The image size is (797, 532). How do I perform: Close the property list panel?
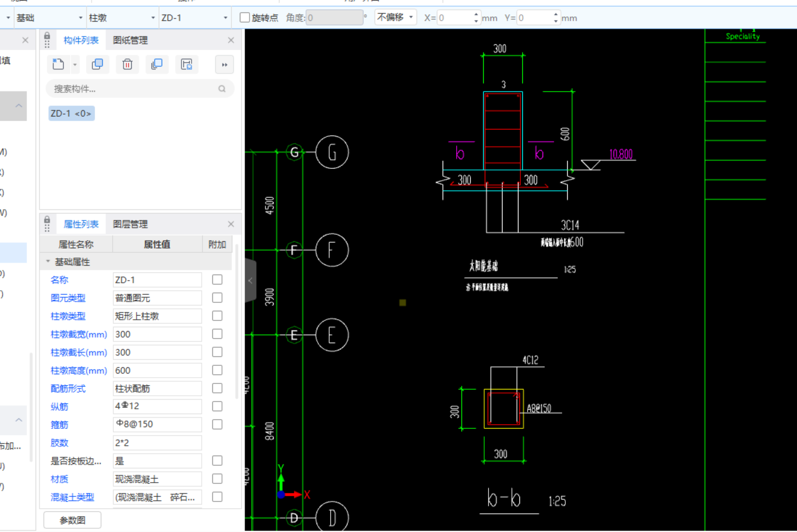click(x=231, y=224)
